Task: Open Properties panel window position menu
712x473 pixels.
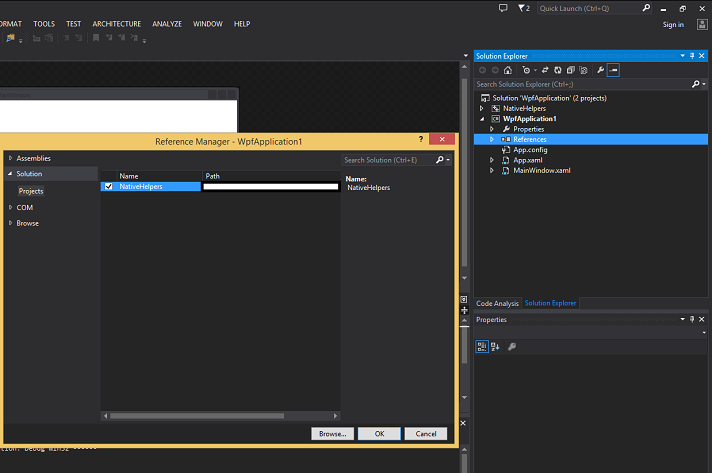Action: tap(682, 319)
